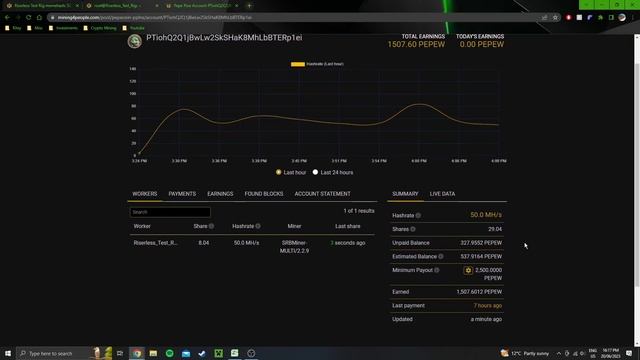Click the Riserless_Test_R worker name

click(156, 243)
